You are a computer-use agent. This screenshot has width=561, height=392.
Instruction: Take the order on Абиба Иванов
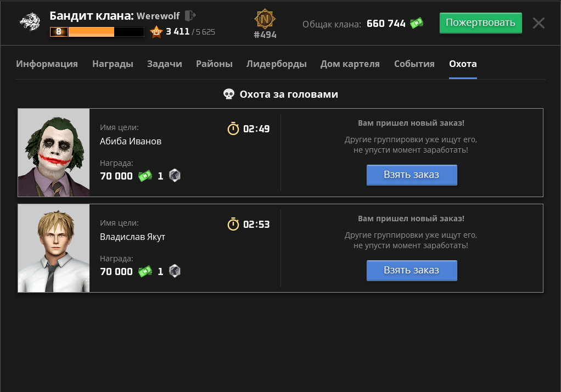412,175
